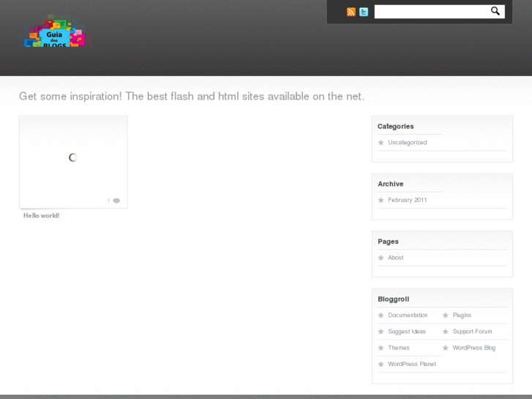This screenshot has height=399, width=532.
Task: Visit the Plugins blogroll link
Action: point(462,316)
